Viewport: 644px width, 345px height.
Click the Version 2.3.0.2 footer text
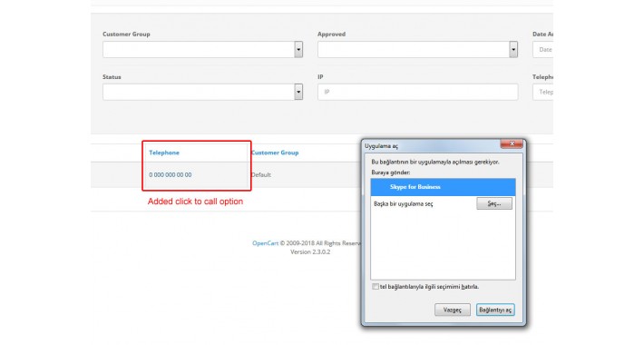click(x=310, y=252)
